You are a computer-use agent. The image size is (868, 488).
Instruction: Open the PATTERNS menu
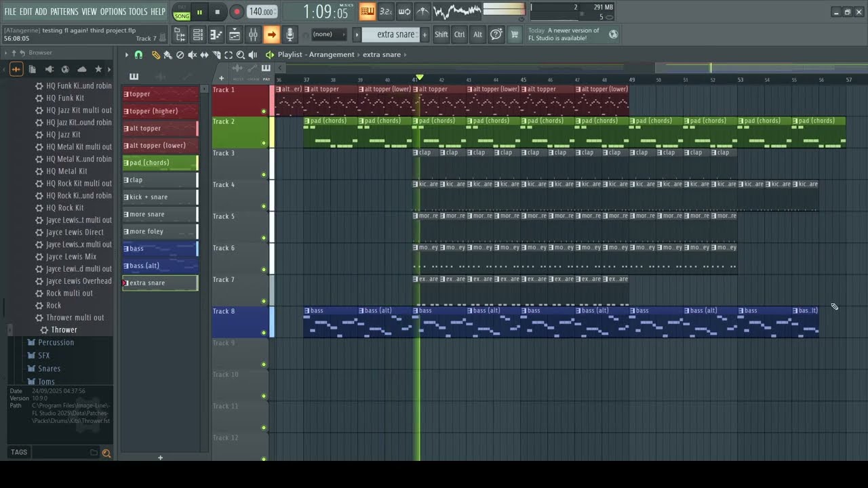(x=64, y=12)
